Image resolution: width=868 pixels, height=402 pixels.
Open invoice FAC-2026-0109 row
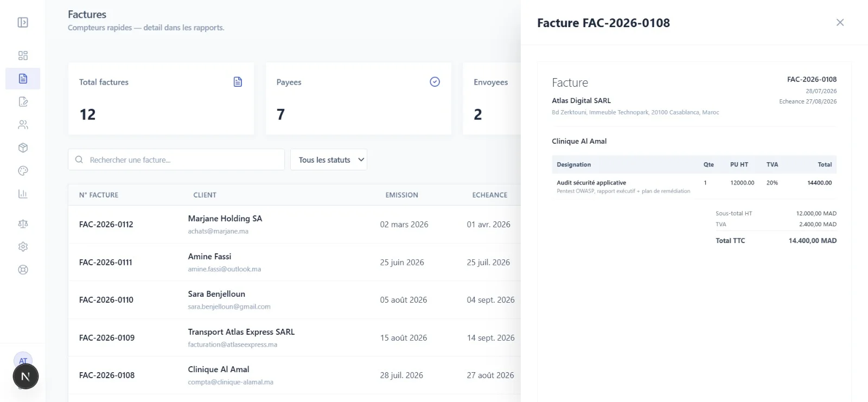pos(294,337)
